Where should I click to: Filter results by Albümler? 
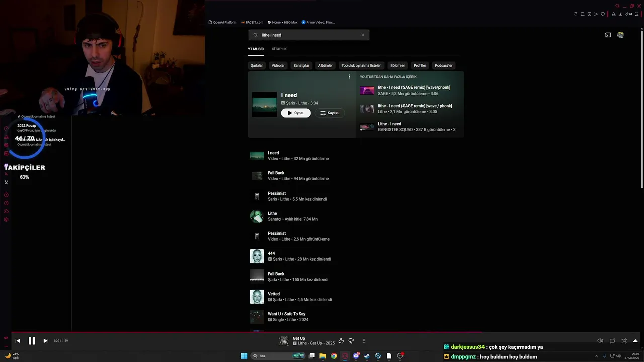(x=326, y=65)
